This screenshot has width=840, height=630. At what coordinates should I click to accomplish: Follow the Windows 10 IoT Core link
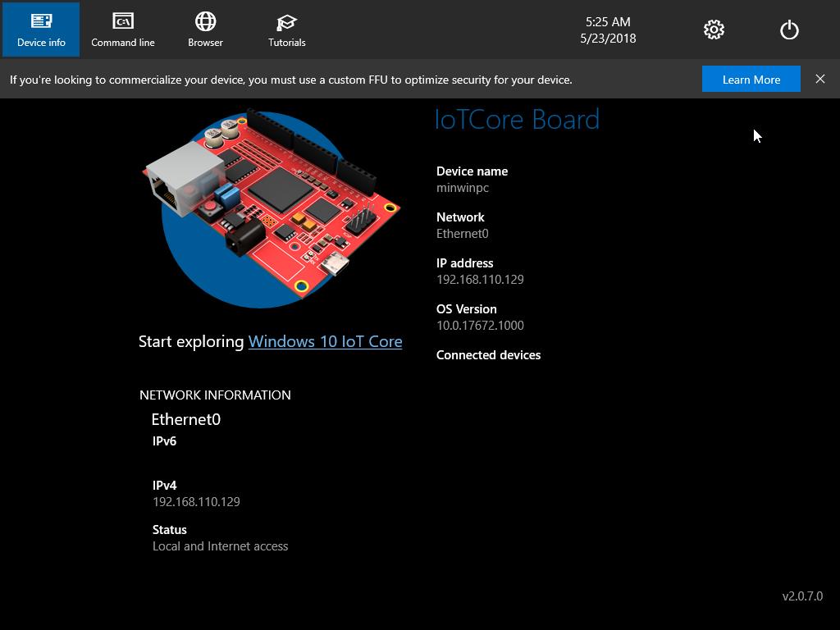(x=325, y=342)
